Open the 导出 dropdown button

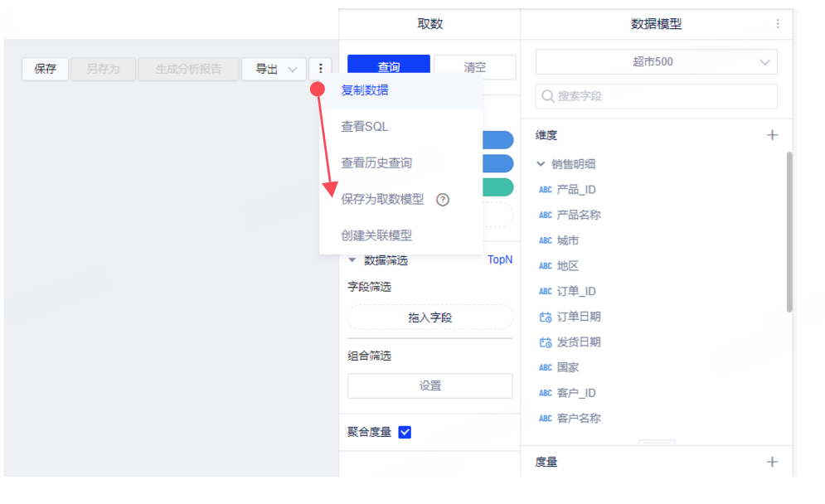pyautogui.click(x=274, y=69)
